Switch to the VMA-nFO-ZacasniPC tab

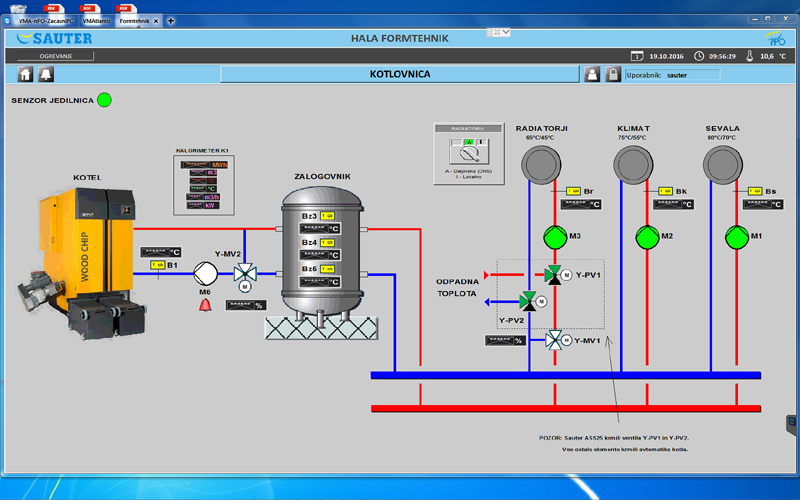(45, 21)
